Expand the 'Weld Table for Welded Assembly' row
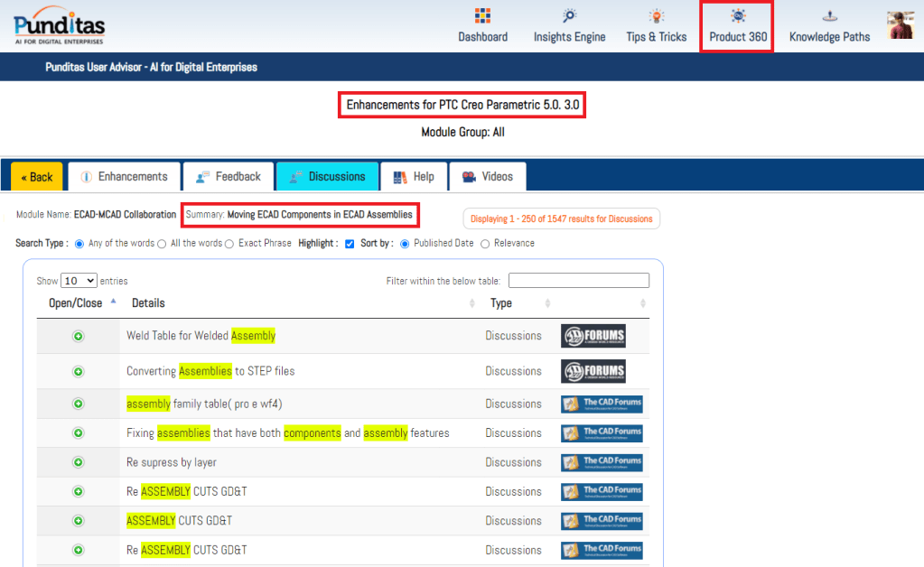Image resolution: width=924 pixels, height=567 pixels. (78, 336)
